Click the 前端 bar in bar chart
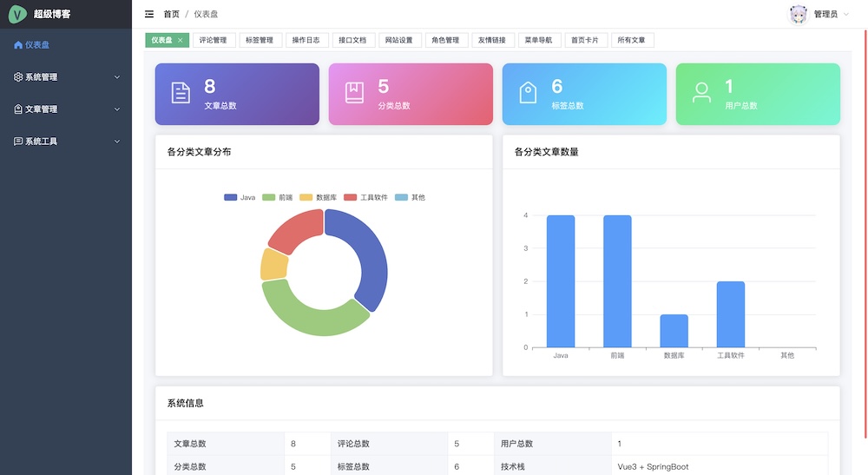This screenshot has height=475, width=868. click(x=617, y=281)
